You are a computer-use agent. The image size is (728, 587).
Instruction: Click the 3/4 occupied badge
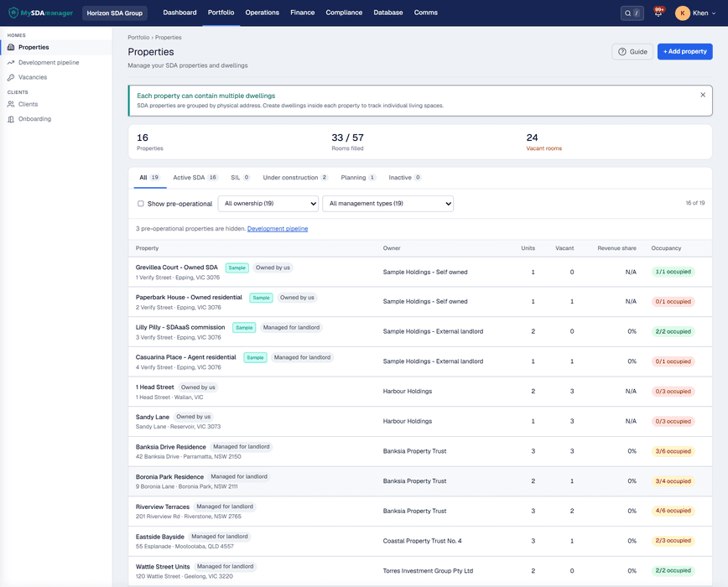tap(673, 481)
